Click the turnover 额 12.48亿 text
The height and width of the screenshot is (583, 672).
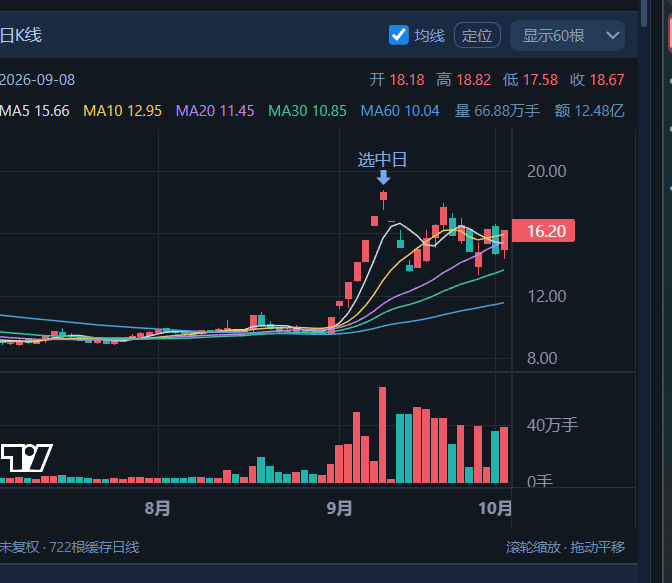coord(589,111)
